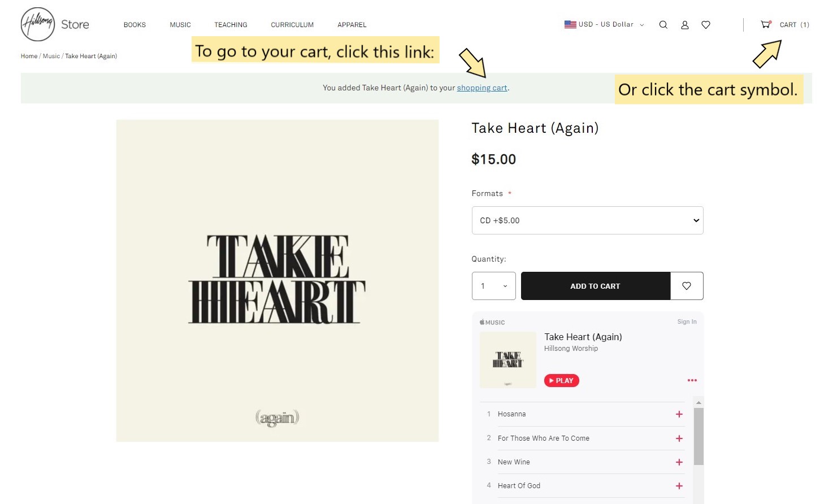This screenshot has height=504, width=833.
Task: Follow the shopping cart link
Action: [x=482, y=88]
